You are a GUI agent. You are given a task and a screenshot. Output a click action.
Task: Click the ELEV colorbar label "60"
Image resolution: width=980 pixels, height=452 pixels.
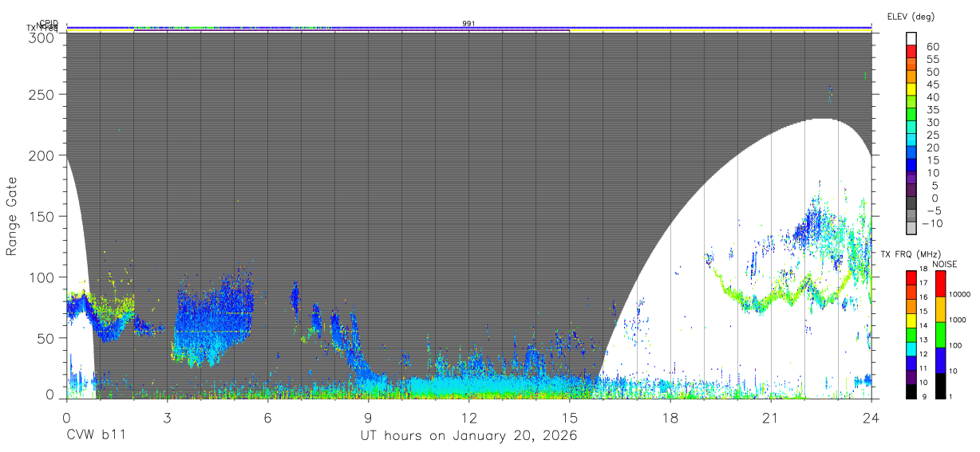tap(932, 46)
